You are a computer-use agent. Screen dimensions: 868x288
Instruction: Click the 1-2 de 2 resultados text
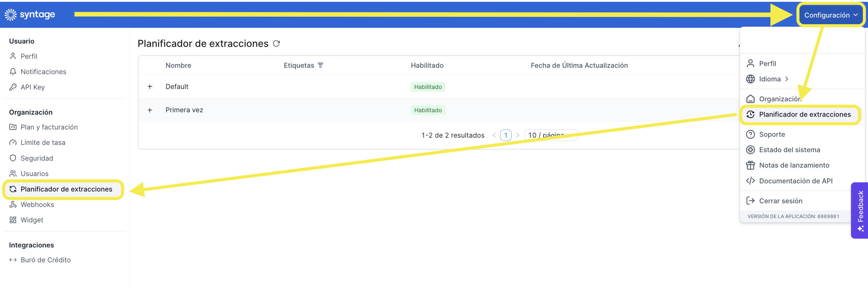[453, 135]
